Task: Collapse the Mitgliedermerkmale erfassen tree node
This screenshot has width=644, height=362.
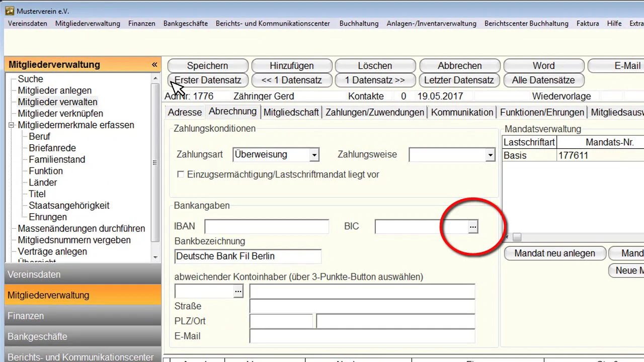Action: (11, 125)
